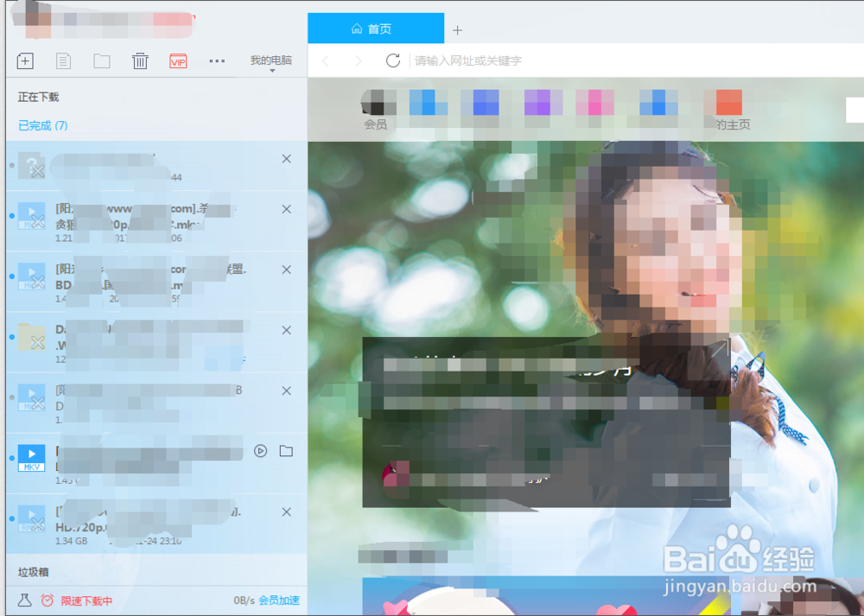This screenshot has height=616, width=864.
Task: Switch to the 首页 browser tab
Action: [376, 29]
